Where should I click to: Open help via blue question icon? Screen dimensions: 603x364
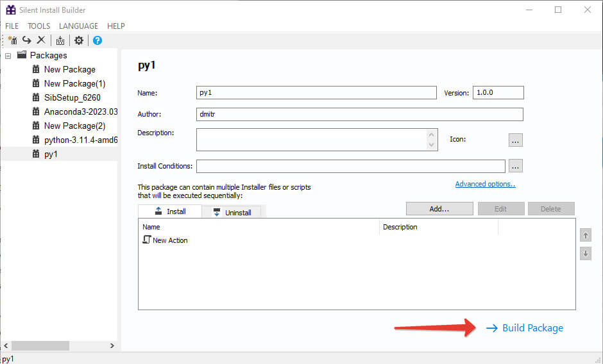(98, 40)
